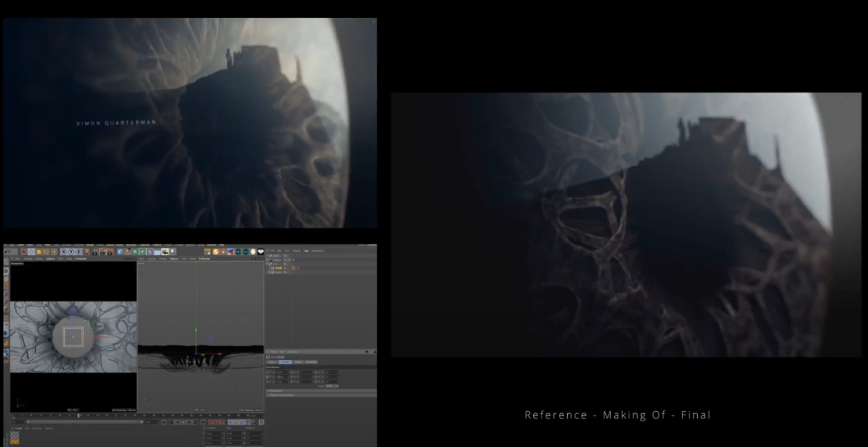Open Material Manager Create menu
868x447 pixels.
[x=19, y=428]
